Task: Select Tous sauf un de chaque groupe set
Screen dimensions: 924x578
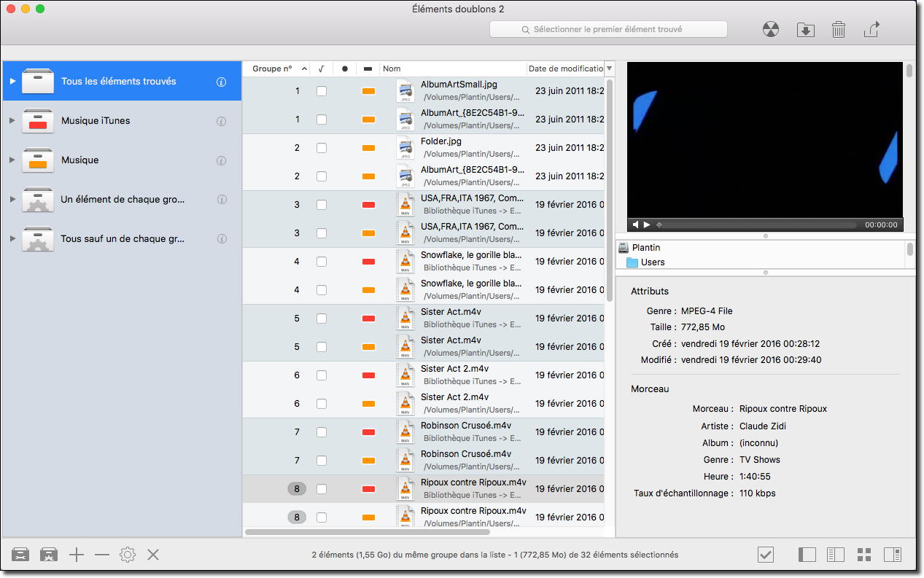Action: coord(121,239)
